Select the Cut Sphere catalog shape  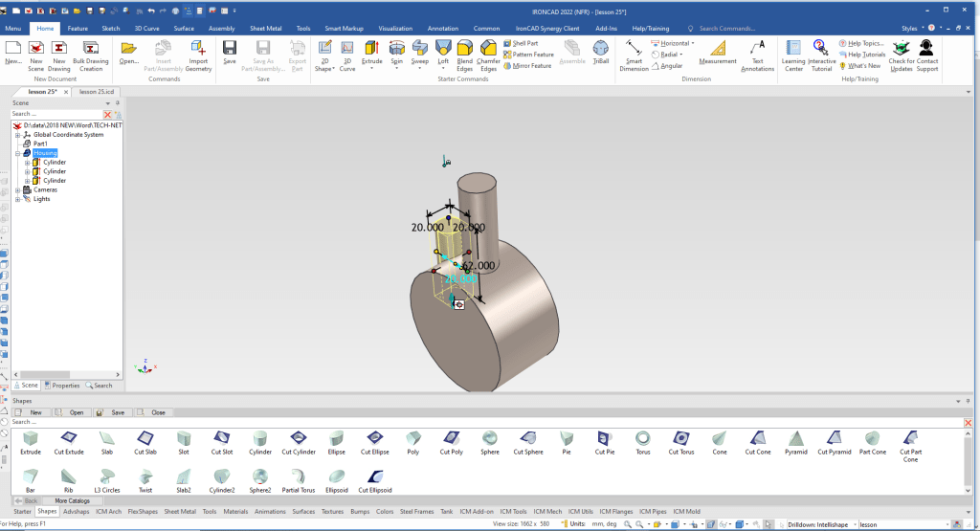tap(529, 438)
